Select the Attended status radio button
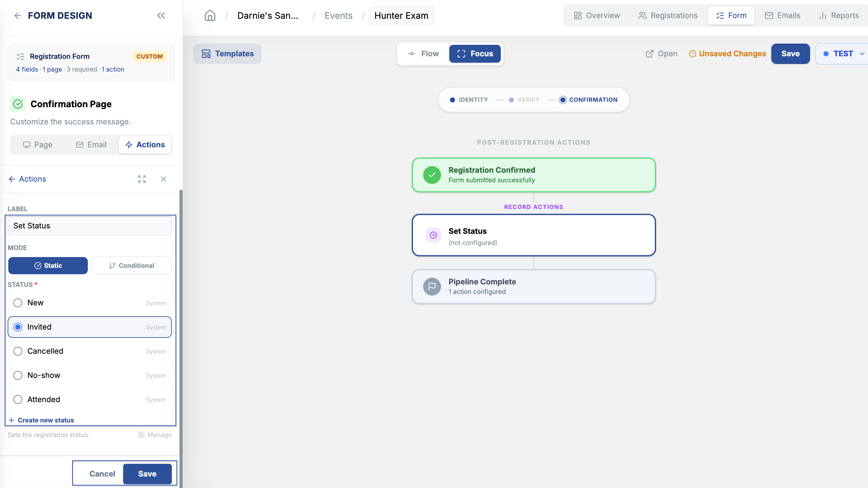This screenshot has height=488, width=868. tap(18, 400)
